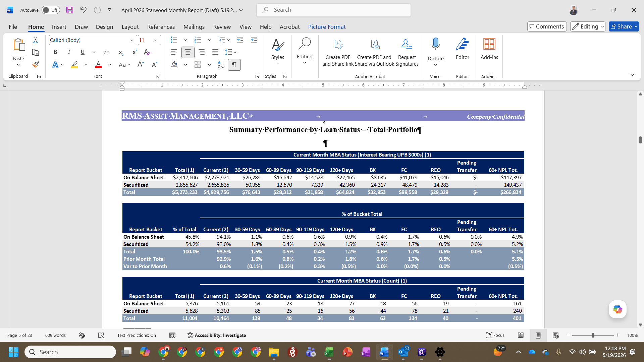644x362 pixels.
Task: Click the Save icon in title bar
Action: click(x=70, y=10)
